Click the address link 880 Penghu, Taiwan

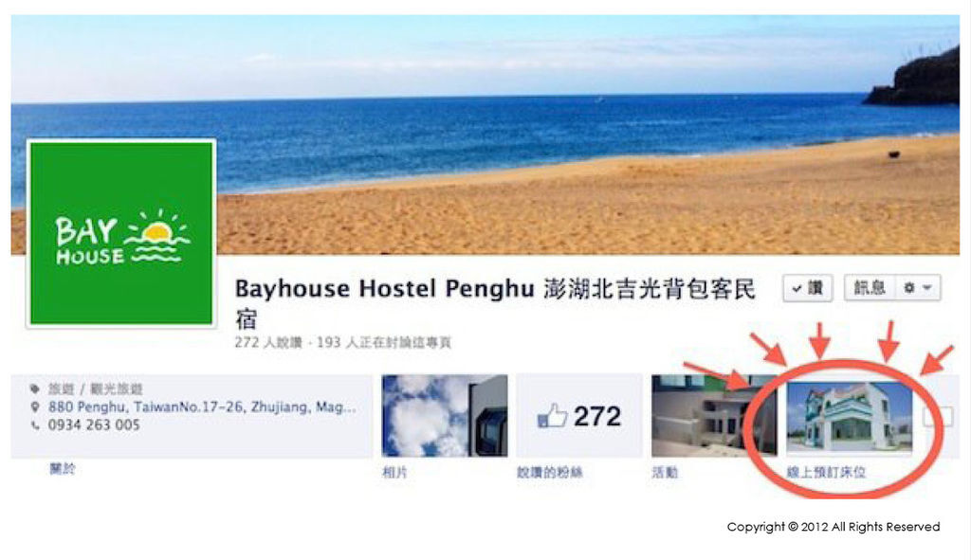click(202, 407)
